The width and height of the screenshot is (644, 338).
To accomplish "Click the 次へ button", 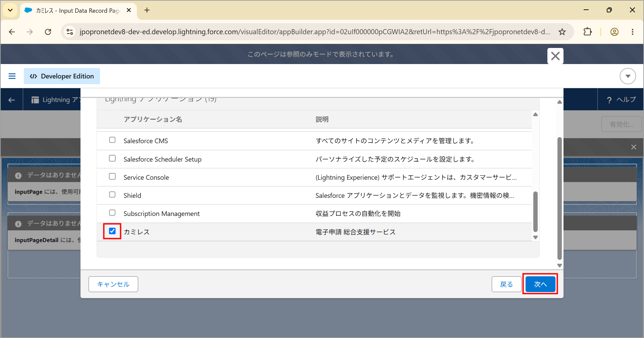I will pyautogui.click(x=540, y=284).
